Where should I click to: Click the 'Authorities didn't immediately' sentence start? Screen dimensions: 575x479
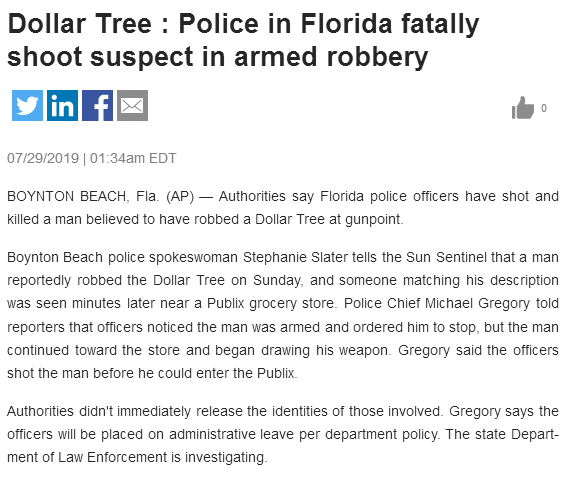pyautogui.click(x=99, y=412)
